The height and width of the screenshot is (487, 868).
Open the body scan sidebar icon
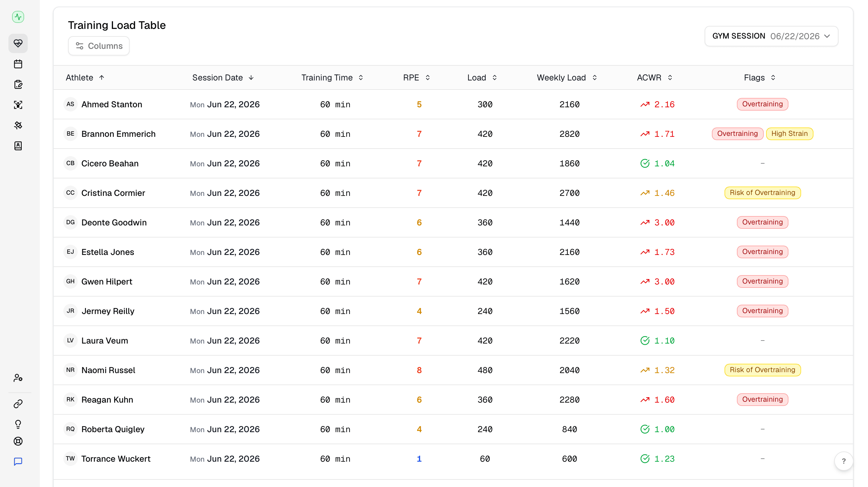(18, 105)
